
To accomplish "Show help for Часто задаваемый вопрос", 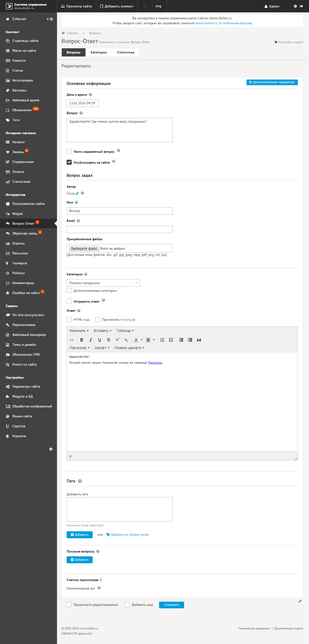I will [119, 151].
